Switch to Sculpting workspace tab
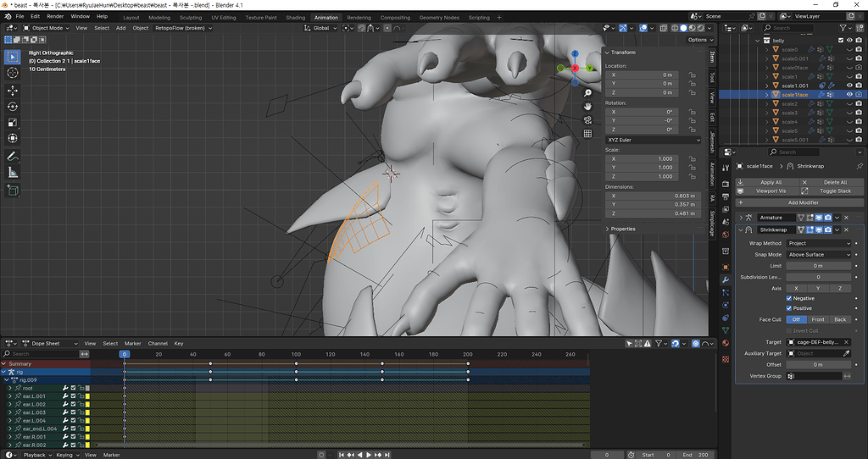The width and height of the screenshot is (868, 459). tap(191, 18)
